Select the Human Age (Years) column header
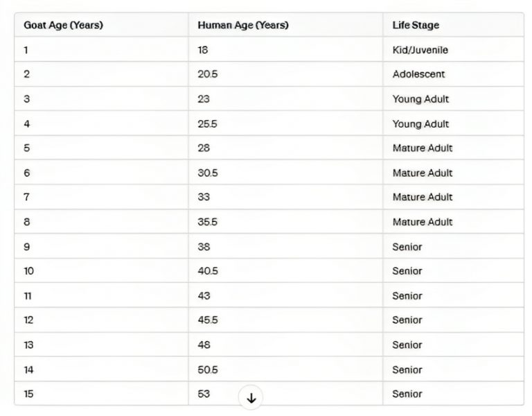The image size is (532, 416). pyautogui.click(x=285, y=25)
